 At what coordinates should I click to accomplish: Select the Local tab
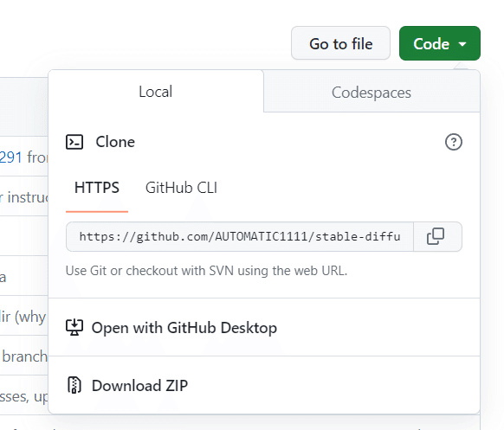[x=156, y=92]
